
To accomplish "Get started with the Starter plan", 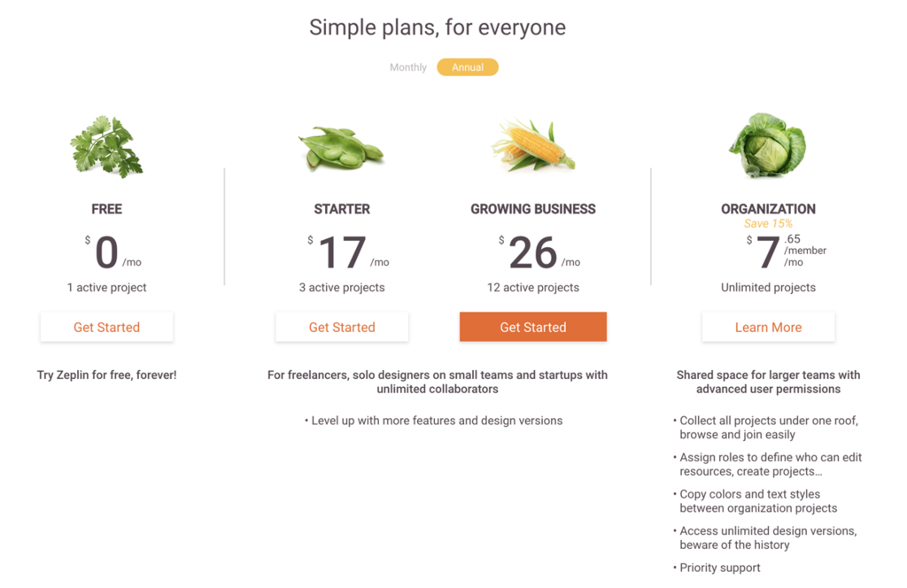I will (x=342, y=328).
